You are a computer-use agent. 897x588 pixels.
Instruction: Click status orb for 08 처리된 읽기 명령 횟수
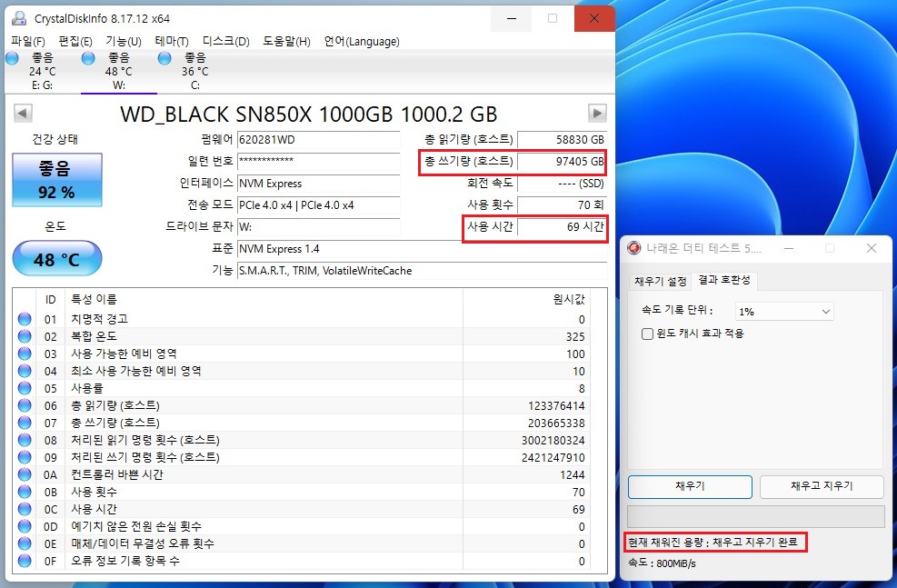[25, 440]
